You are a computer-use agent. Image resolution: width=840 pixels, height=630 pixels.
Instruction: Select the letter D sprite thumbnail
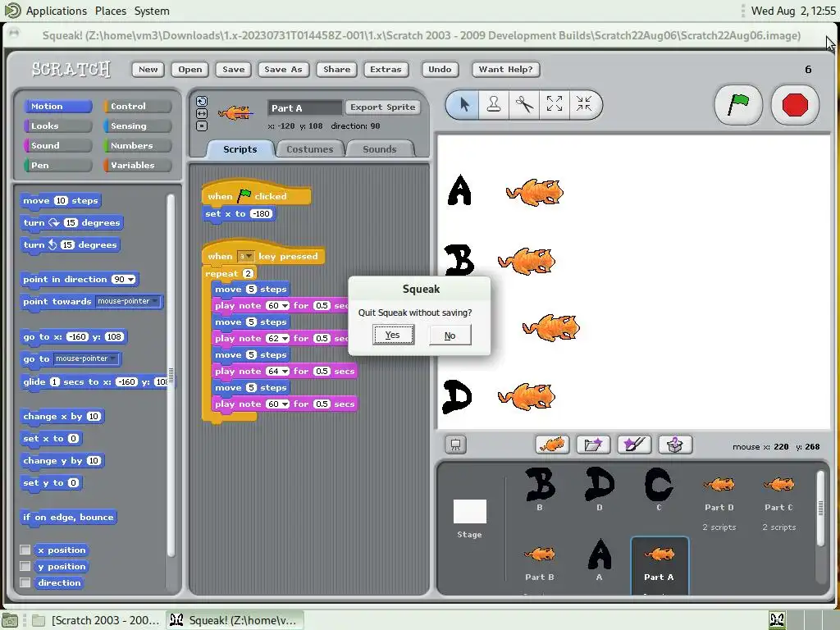pos(600,489)
